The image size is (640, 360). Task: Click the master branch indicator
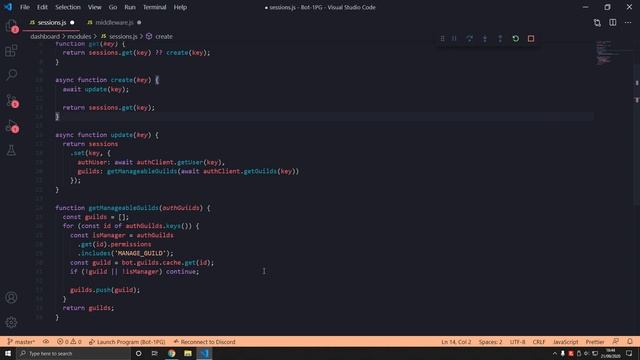pyautogui.click(x=21, y=342)
